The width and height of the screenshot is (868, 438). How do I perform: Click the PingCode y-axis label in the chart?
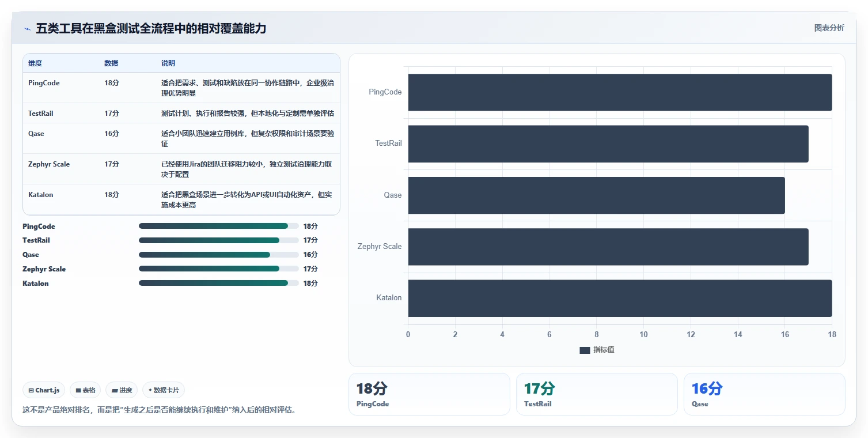pyautogui.click(x=385, y=92)
